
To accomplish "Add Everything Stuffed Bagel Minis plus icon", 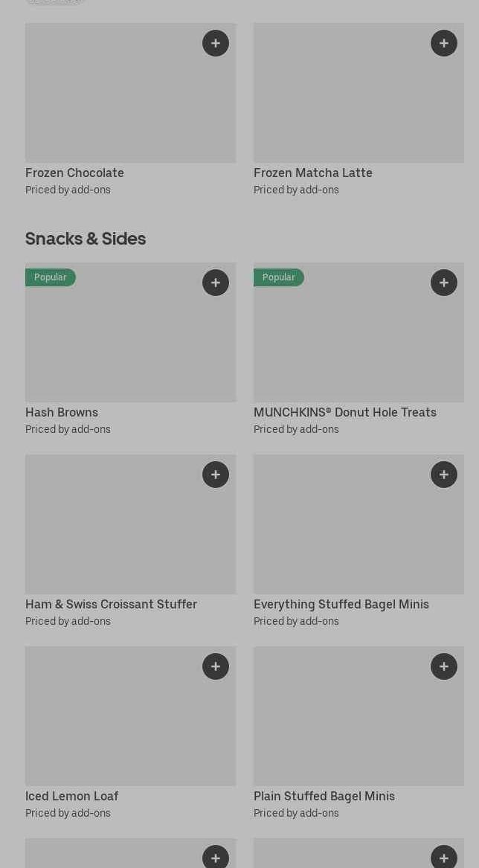I will click(x=444, y=475).
